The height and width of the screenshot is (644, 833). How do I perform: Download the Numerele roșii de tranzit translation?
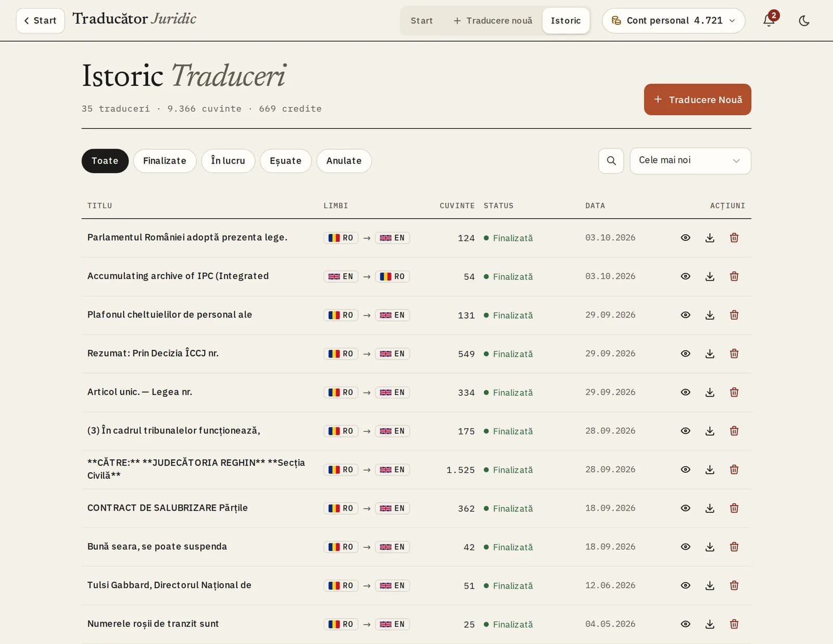(x=710, y=624)
